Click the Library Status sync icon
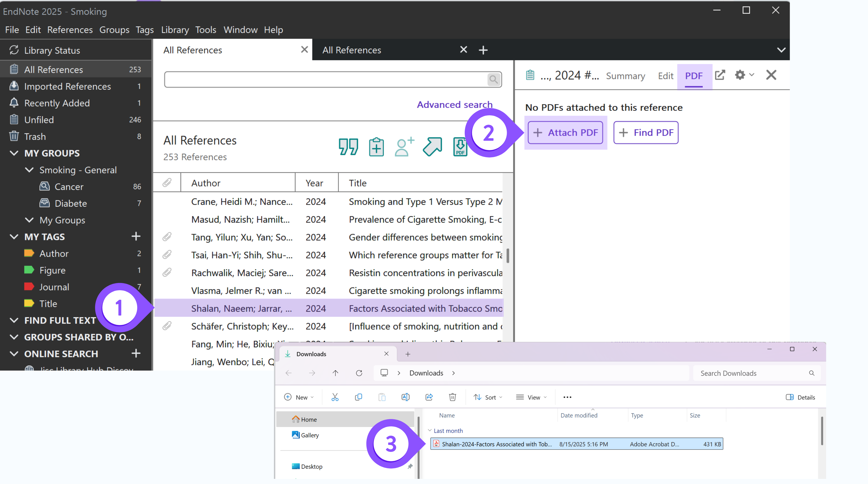868x484 pixels. click(x=14, y=50)
